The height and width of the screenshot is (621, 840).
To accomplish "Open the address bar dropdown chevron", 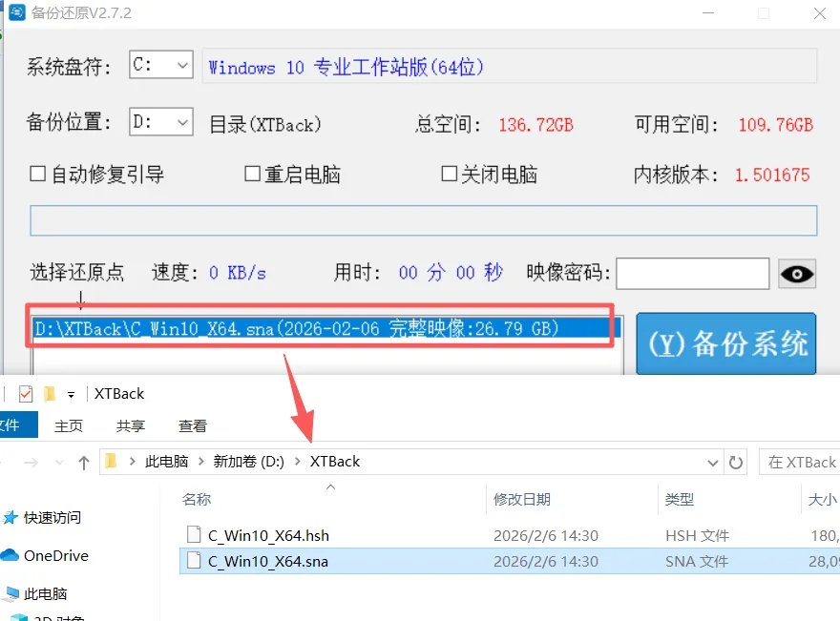I will coord(713,461).
